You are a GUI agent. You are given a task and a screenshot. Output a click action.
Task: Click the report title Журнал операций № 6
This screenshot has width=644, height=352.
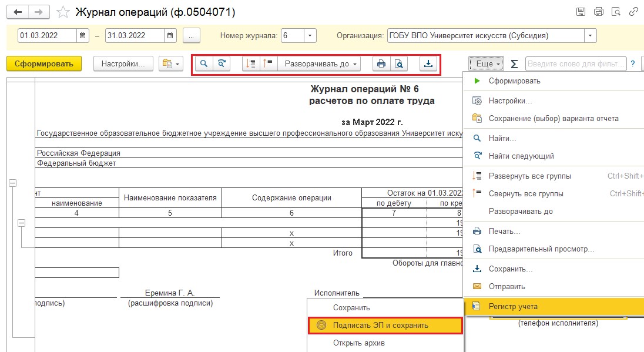(364, 89)
